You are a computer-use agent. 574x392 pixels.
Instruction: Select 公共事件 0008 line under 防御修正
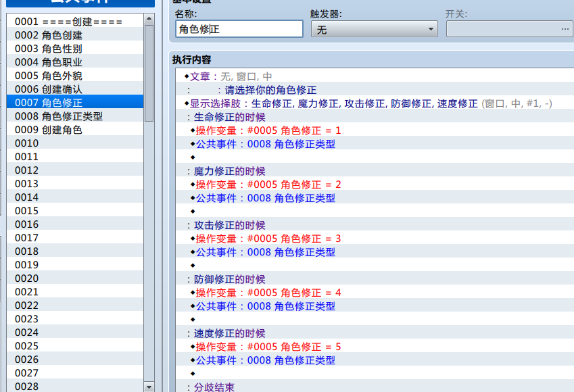[375, 306]
